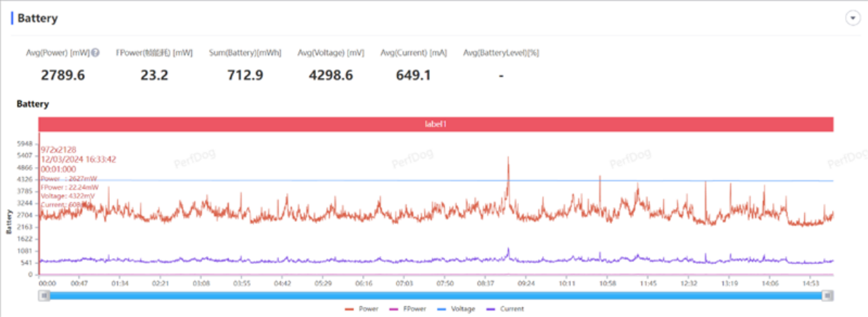Click the Sum(Battery) value 712.9

[245, 75]
